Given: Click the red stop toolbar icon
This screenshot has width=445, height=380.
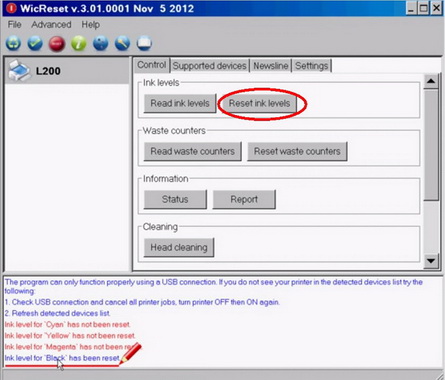Looking at the screenshot, I should (57, 44).
